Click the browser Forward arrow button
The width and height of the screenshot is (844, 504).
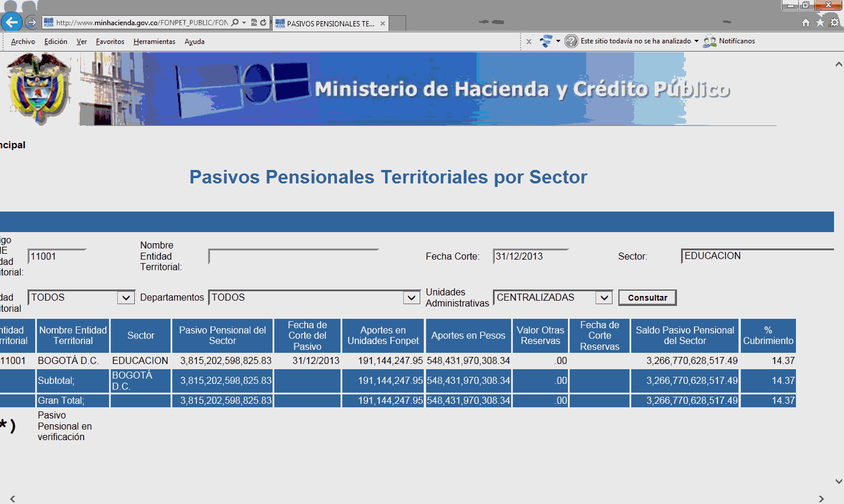coord(32,23)
